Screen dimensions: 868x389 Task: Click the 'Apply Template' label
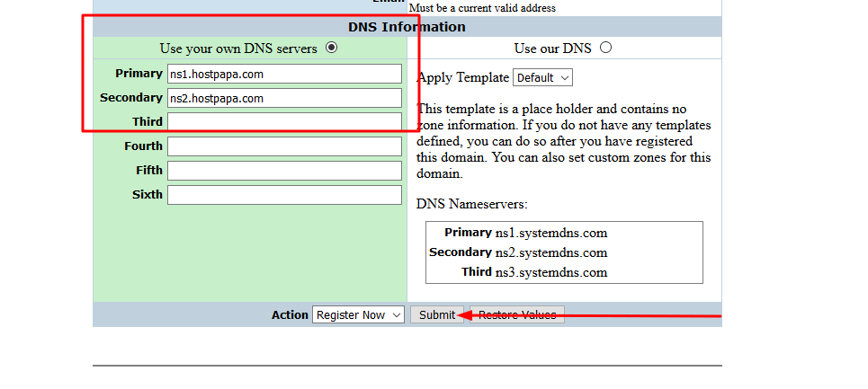coord(463,77)
